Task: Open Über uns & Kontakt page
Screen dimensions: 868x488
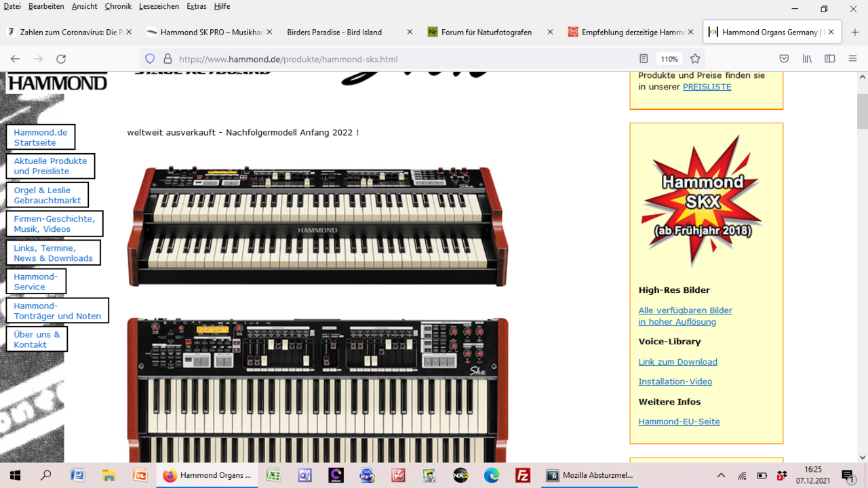Action: point(37,339)
